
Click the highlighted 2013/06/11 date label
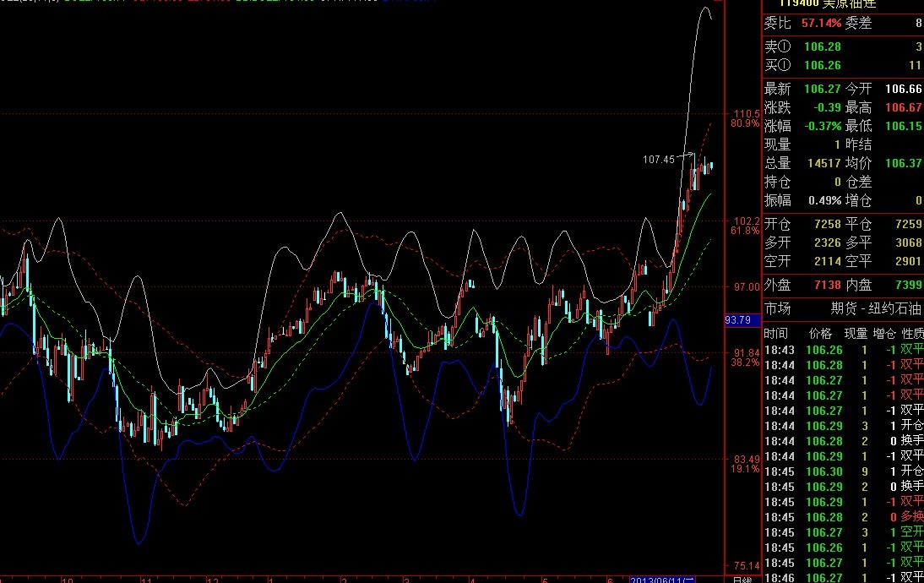(662, 580)
